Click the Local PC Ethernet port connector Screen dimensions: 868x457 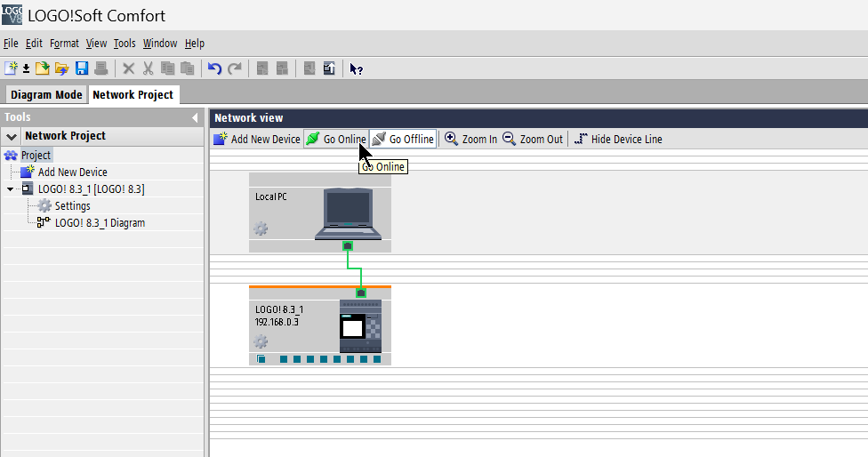(348, 245)
